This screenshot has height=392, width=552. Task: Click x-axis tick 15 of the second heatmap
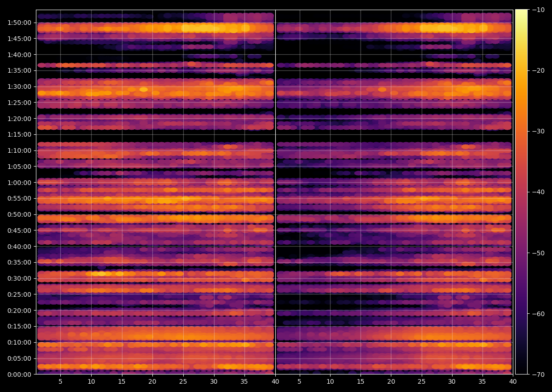360,381
